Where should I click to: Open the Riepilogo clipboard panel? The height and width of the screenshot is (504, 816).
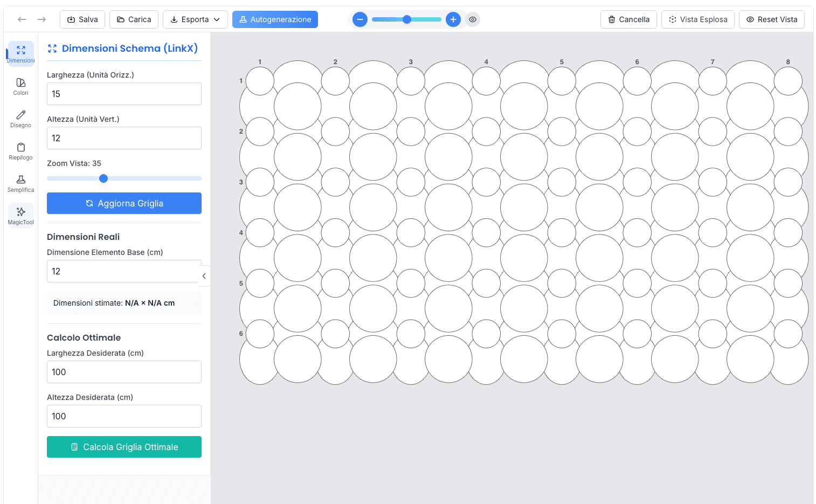(x=21, y=151)
